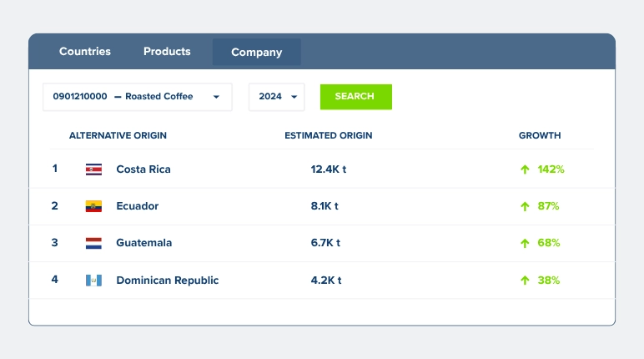The image size is (644, 359).
Task: Click the 68% growth value
Action: click(549, 243)
